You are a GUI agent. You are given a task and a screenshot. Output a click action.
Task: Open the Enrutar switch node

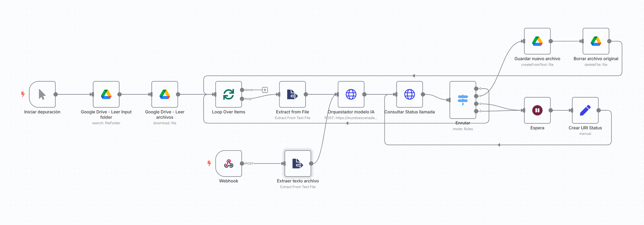[x=463, y=100]
